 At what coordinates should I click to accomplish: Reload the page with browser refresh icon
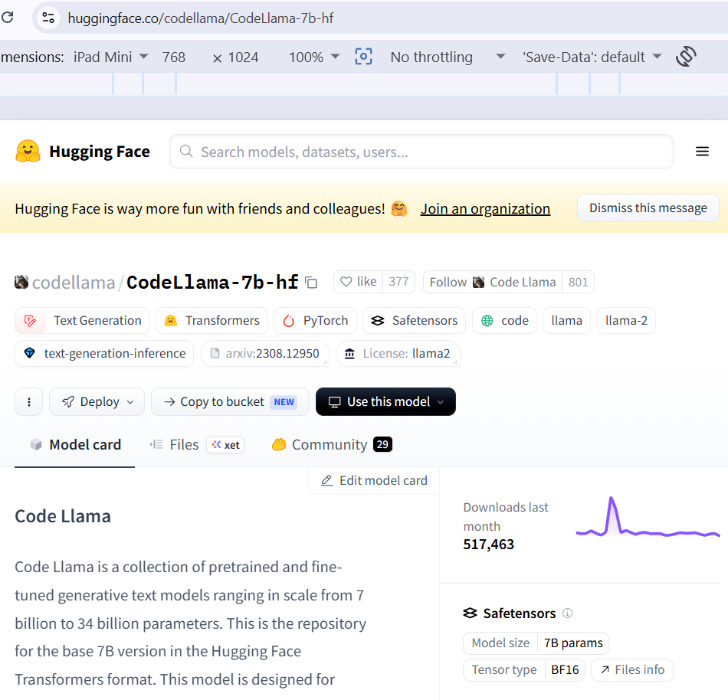[7, 18]
